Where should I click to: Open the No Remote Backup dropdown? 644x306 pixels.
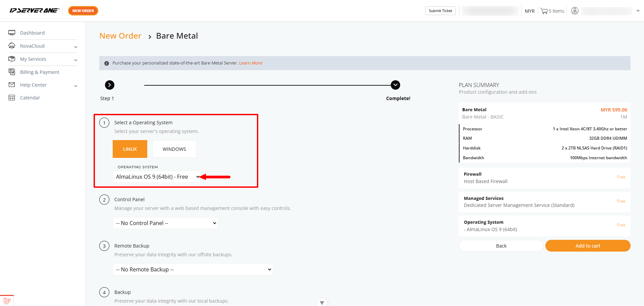(193, 269)
